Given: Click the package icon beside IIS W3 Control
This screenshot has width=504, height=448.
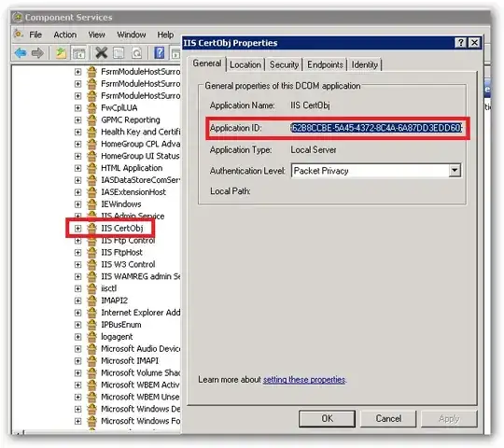Looking at the screenshot, I should (x=91, y=264).
